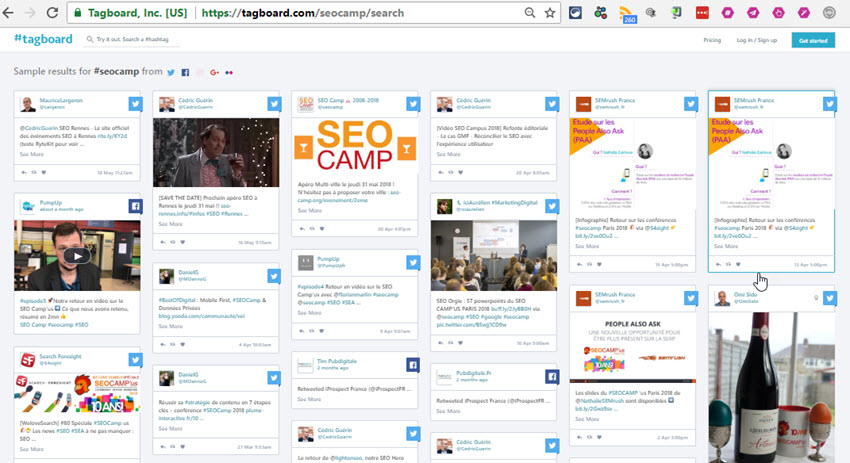Reload the page with the refresh icon
The height and width of the screenshot is (463, 850).
coord(52,12)
